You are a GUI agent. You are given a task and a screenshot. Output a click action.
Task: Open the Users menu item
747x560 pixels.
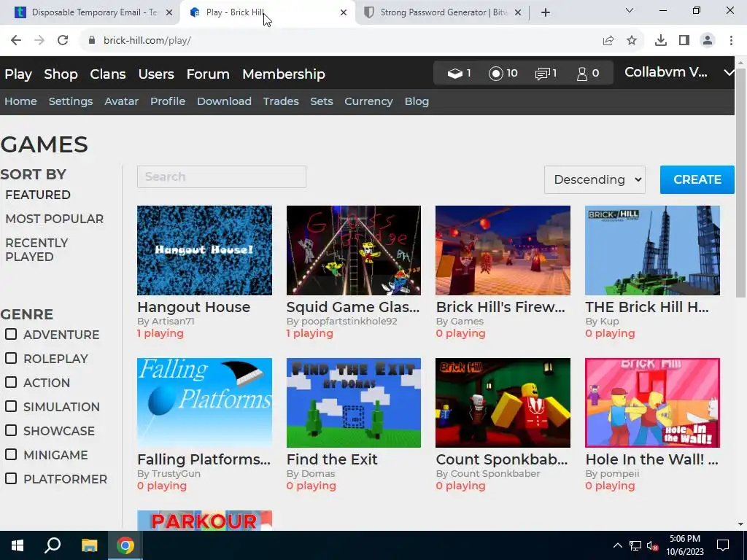tap(156, 74)
